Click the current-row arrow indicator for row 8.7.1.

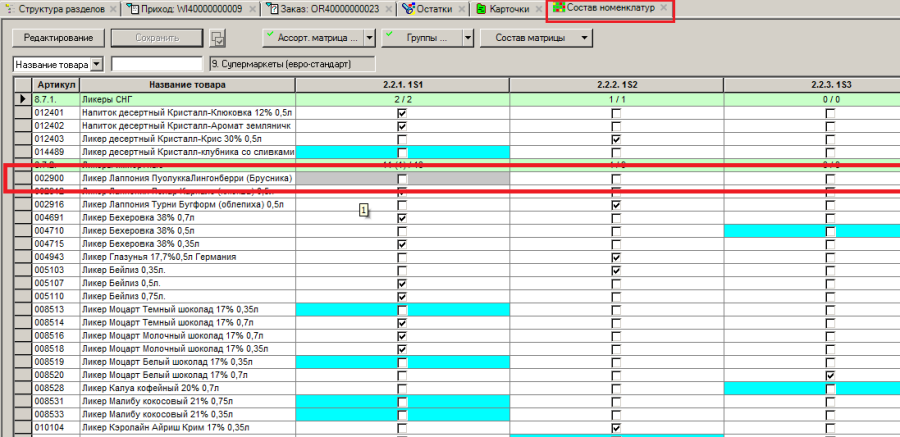click(x=23, y=99)
